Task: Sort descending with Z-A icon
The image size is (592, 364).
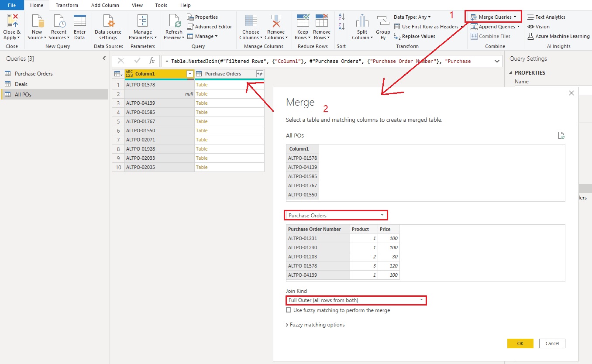Action: coord(341,27)
